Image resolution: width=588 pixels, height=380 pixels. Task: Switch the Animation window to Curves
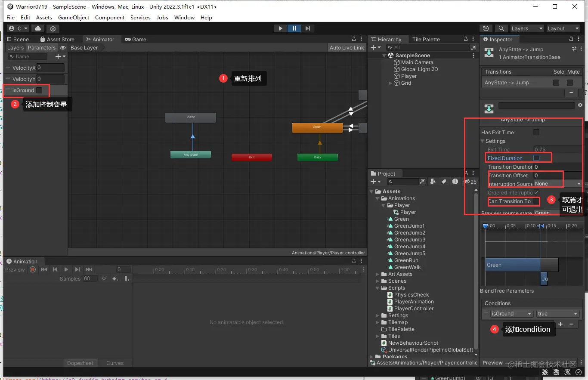coord(115,363)
